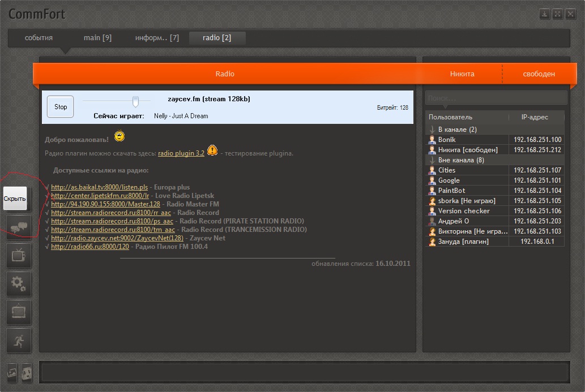Image resolution: width=585 pixels, height=392 pixels.
Task: Switch to the "main [9]" tab
Action: pyautogui.click(x=97, y=38)
